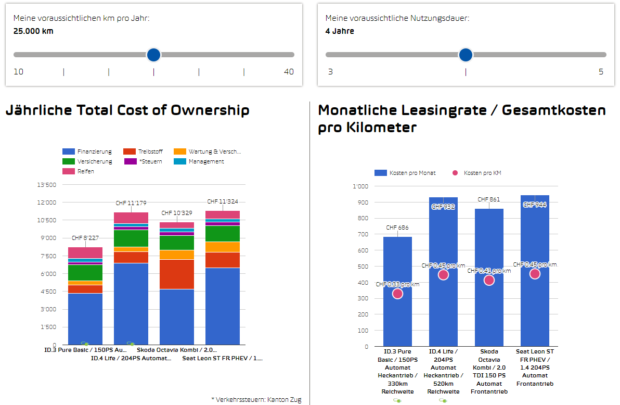Viewport: 620px width, 405px height.
Task: Click the pink cost-per-km dot on Skoda bar
Action: [489, 280]
